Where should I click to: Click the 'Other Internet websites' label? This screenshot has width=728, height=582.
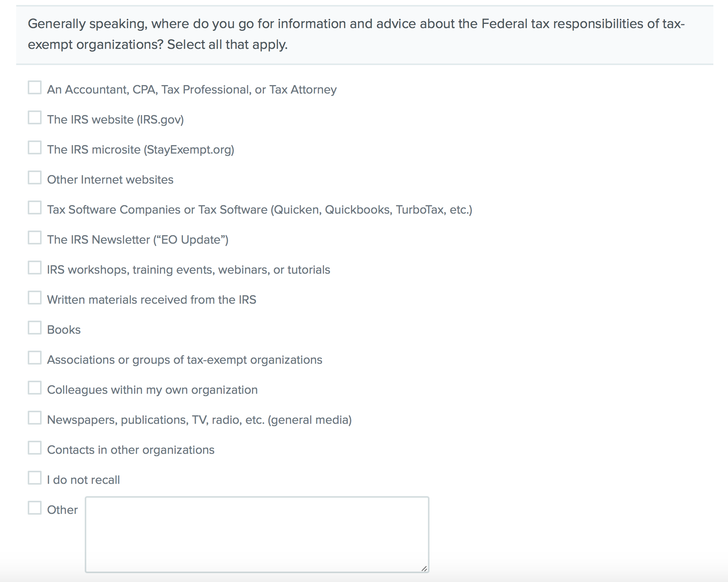tap(110, 180)
